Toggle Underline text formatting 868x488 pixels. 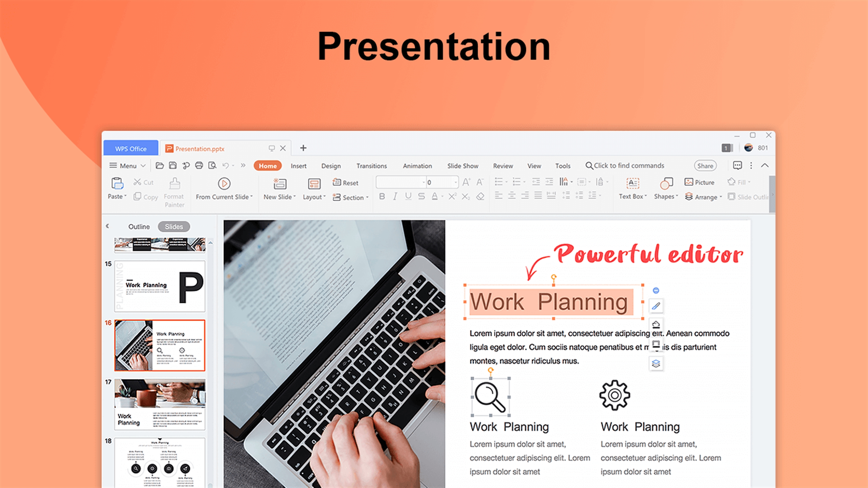(408, 196)
